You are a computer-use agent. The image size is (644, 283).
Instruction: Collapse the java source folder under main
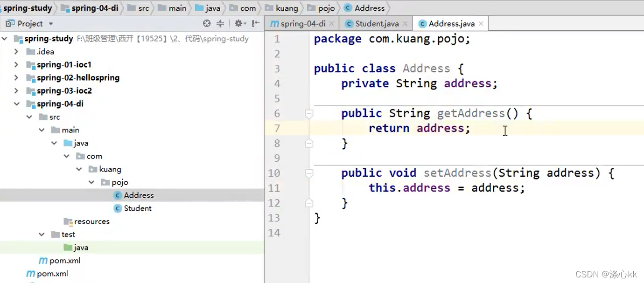[54, 143]
